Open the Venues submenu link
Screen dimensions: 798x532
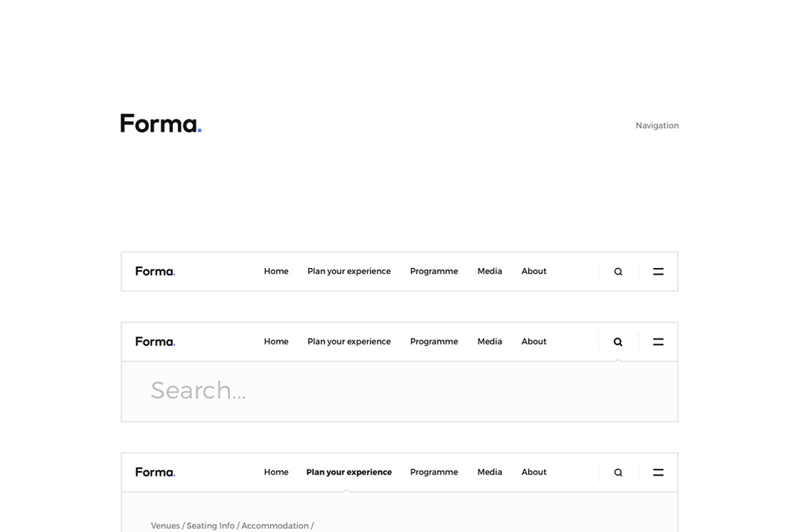click(x=165, y=526)
